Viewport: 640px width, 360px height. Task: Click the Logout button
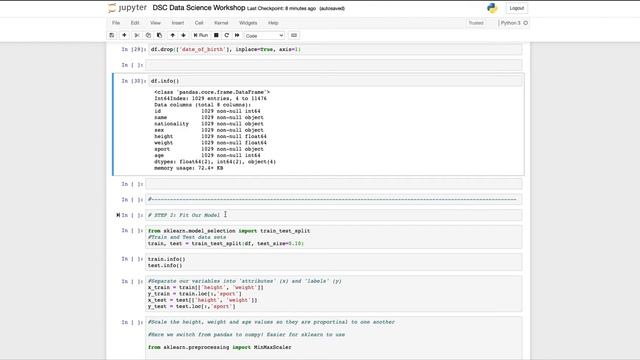click(x=516, y=8)
